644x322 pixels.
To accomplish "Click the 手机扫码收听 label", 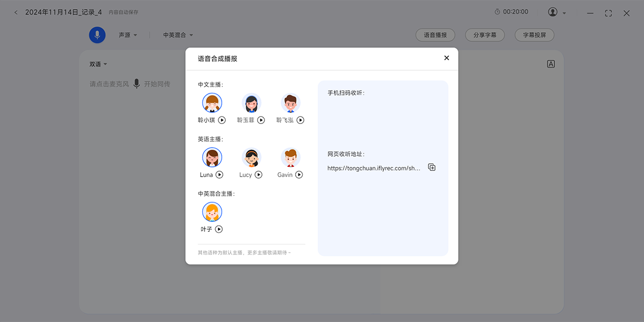I will click(346, 93).
